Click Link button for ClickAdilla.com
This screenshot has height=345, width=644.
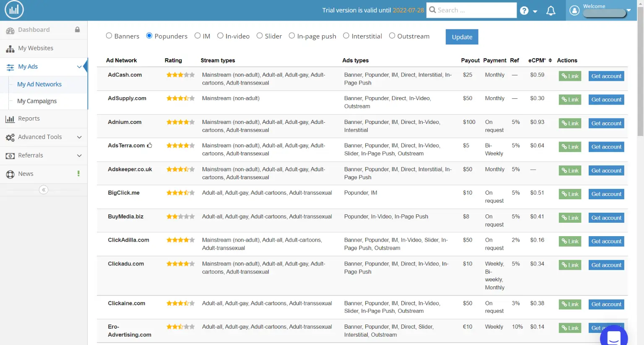click(570, 242)
